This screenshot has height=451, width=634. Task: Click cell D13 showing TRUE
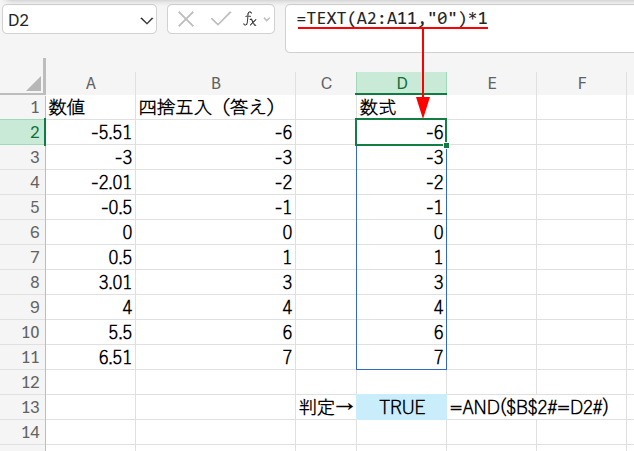click(x=401, y=407)
